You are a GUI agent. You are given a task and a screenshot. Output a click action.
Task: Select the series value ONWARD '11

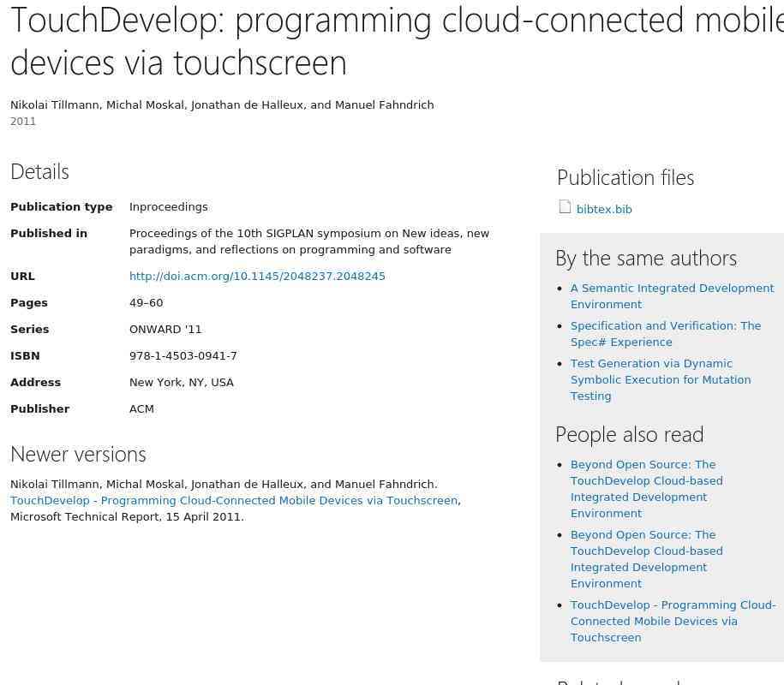(165, 330)
